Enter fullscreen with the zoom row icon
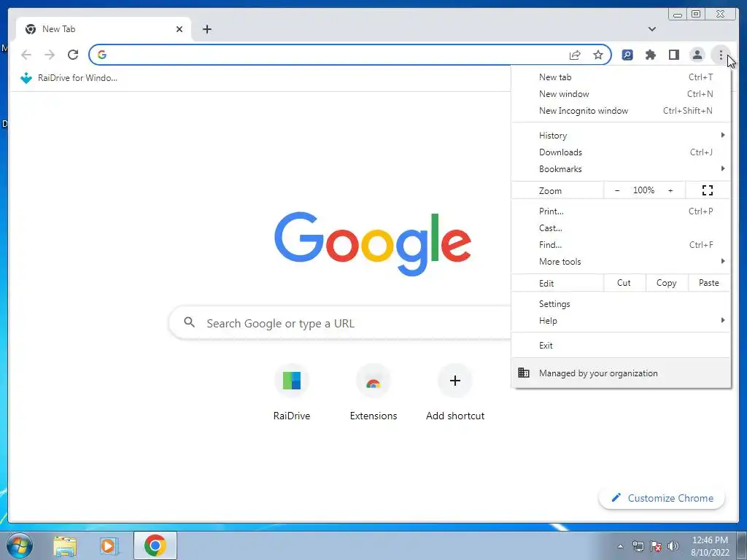Viewport: 747px width, 560px height. [708, 190]
